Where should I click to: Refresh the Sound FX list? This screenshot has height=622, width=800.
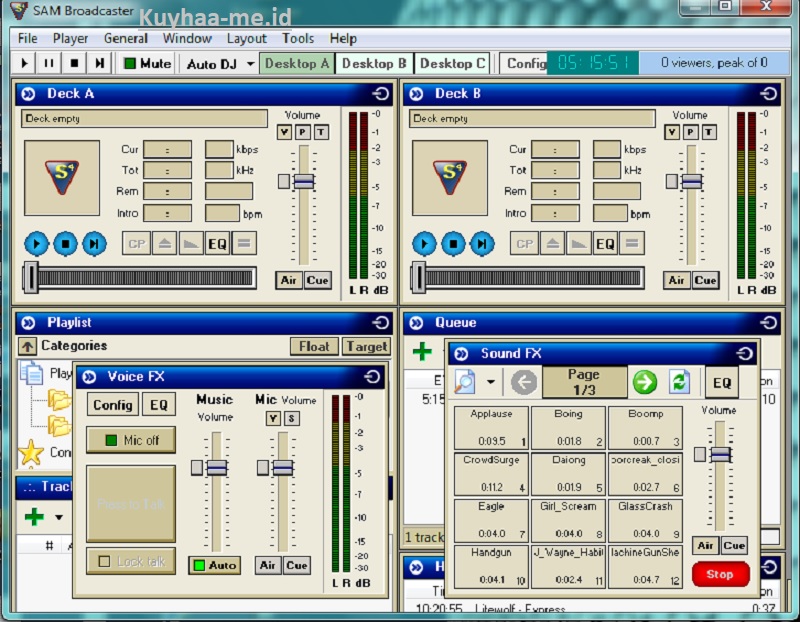[x=679, y=382]
